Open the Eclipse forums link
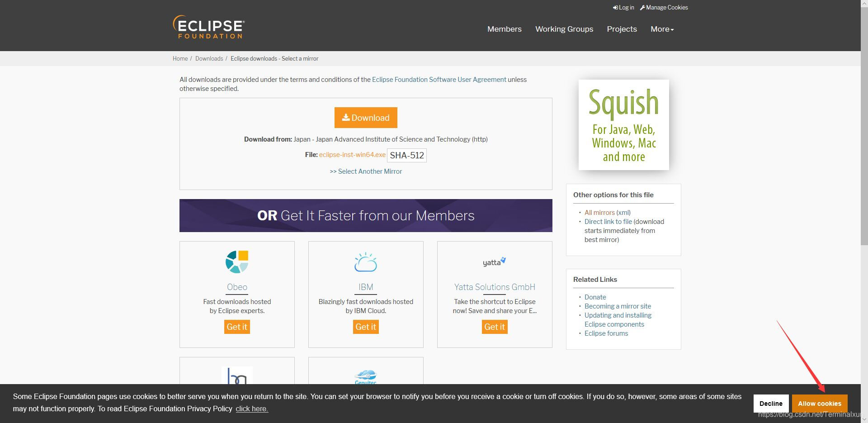868x423 pixels. click(606, 333)
